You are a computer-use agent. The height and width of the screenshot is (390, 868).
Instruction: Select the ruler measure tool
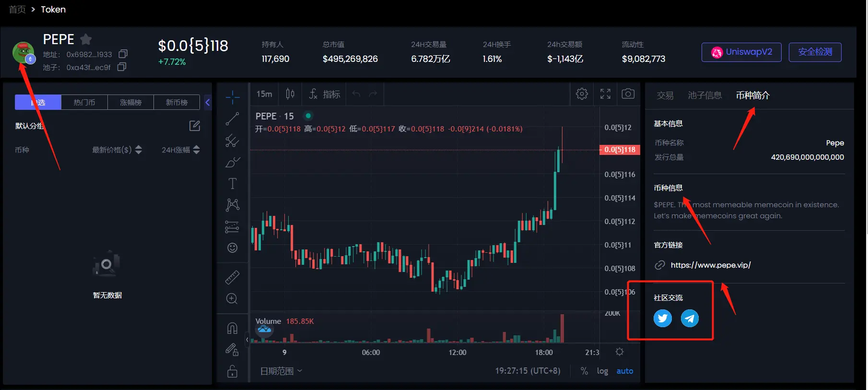click(232, 277)
